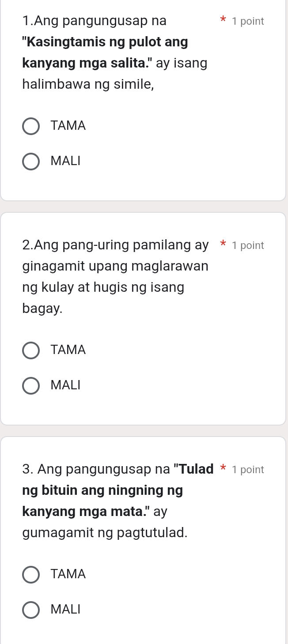Click the 1 point label on question 3

click(x=248, y=469)
